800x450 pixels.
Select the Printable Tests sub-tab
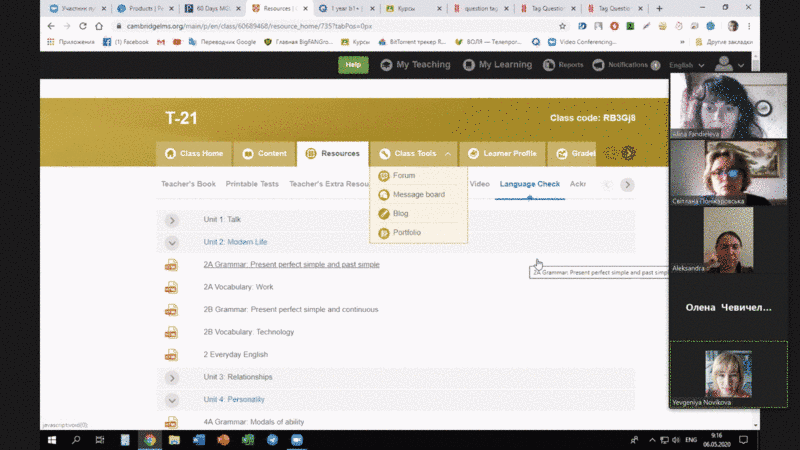[x=252, y=184]
